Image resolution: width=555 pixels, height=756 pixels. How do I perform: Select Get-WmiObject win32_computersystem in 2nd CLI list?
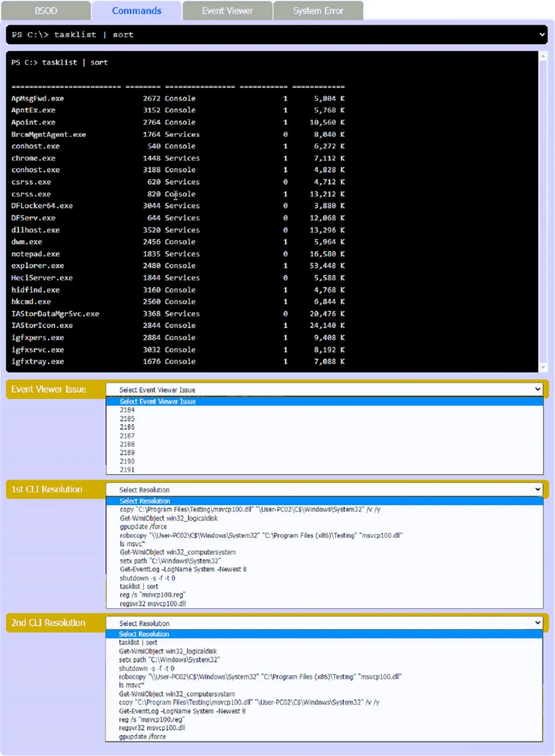tap(324, 694)
